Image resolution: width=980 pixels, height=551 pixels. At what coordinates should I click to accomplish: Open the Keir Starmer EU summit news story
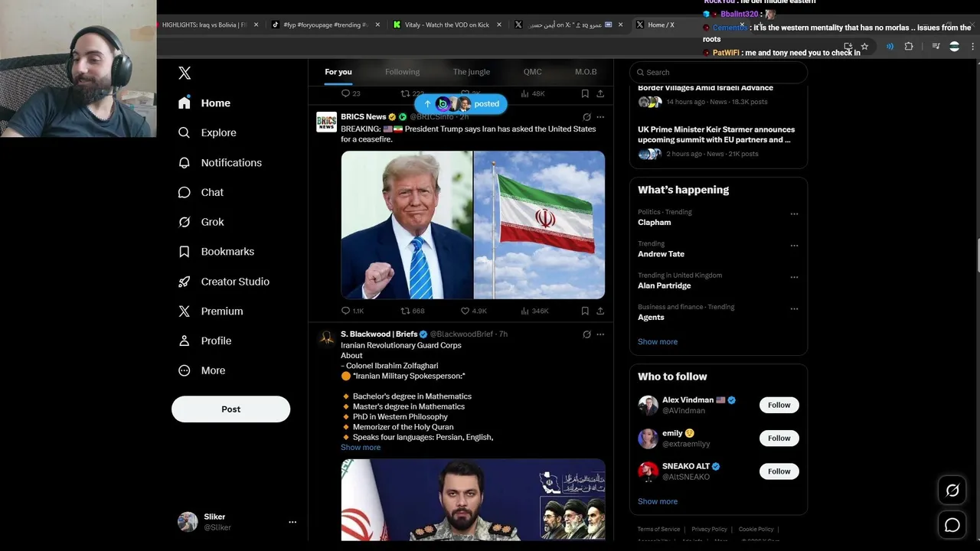click(718, 142)
